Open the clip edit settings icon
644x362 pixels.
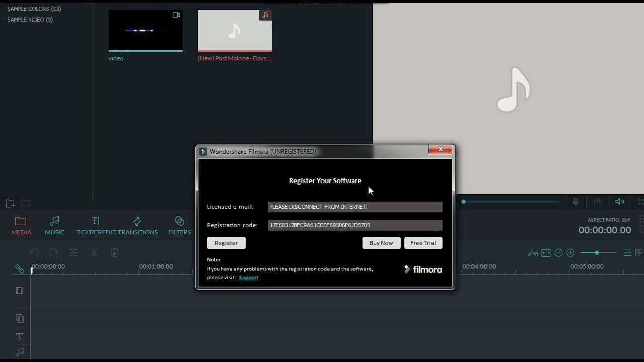click(73, 253)
